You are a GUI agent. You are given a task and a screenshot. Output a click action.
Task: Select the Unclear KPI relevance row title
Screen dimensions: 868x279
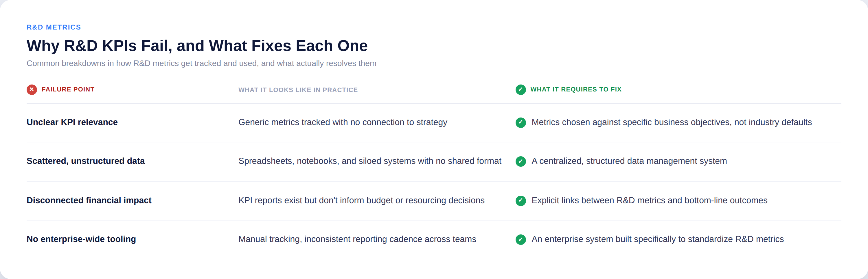click(72, 122)
